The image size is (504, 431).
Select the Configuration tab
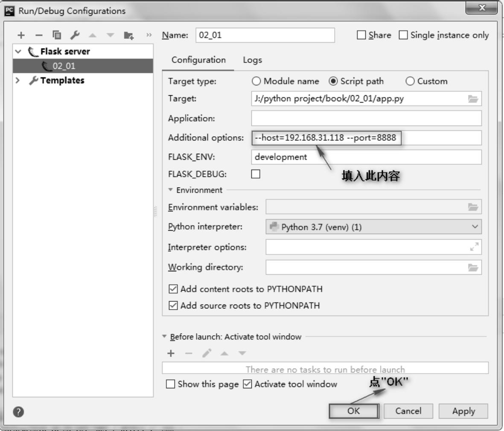pyautogui.click(x=198, y=60)
